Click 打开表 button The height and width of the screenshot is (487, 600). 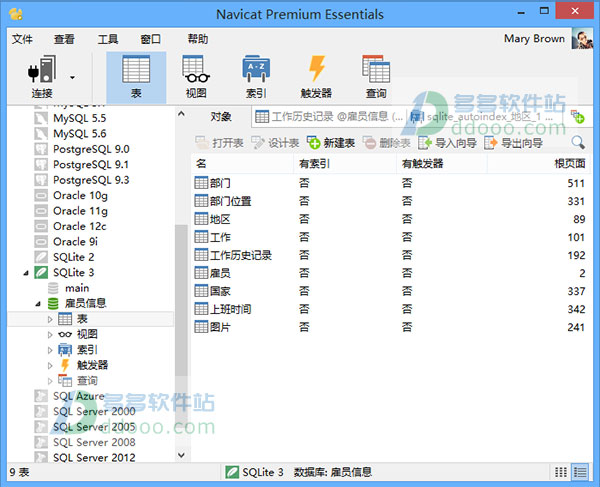click(x=220, y=143)
